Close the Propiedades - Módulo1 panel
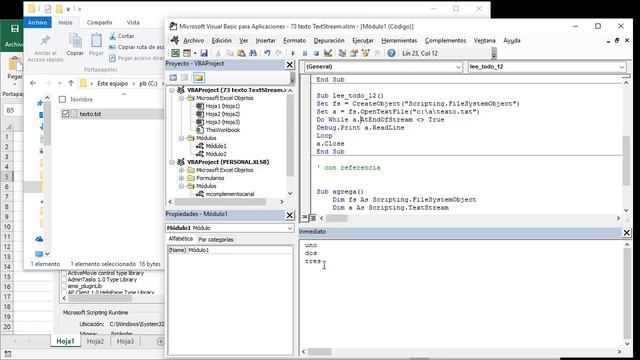 [x=289, y=215]
